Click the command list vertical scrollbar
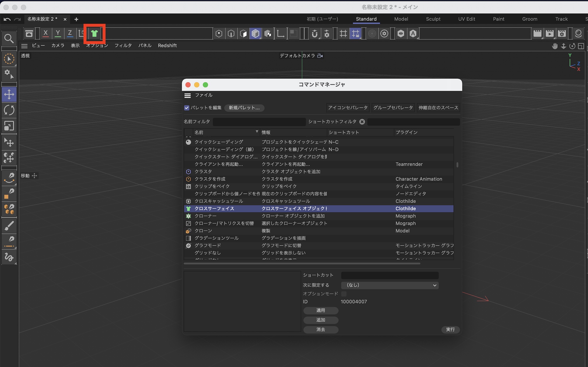This screenshot has height=367, width=588. pos(457,165)
